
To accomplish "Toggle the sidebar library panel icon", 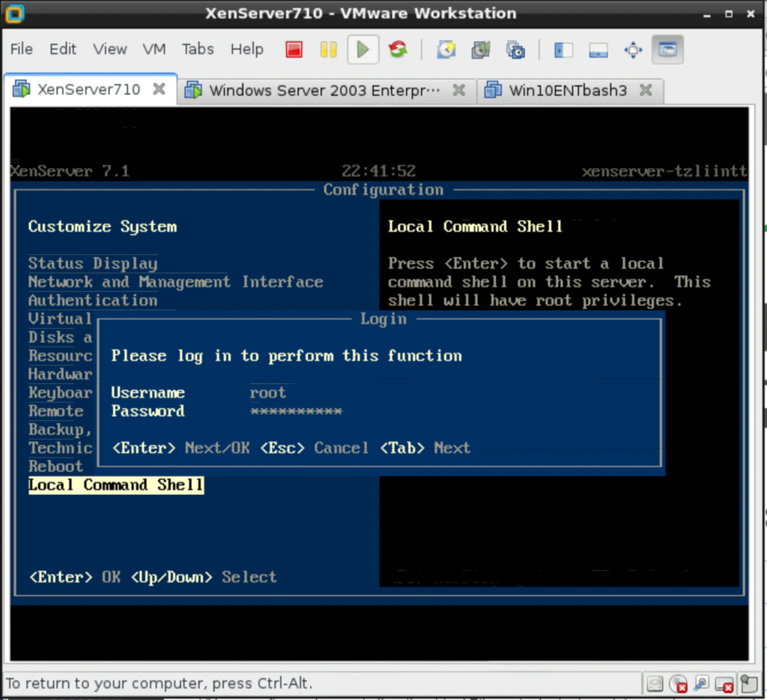I will tap(563, 49).
